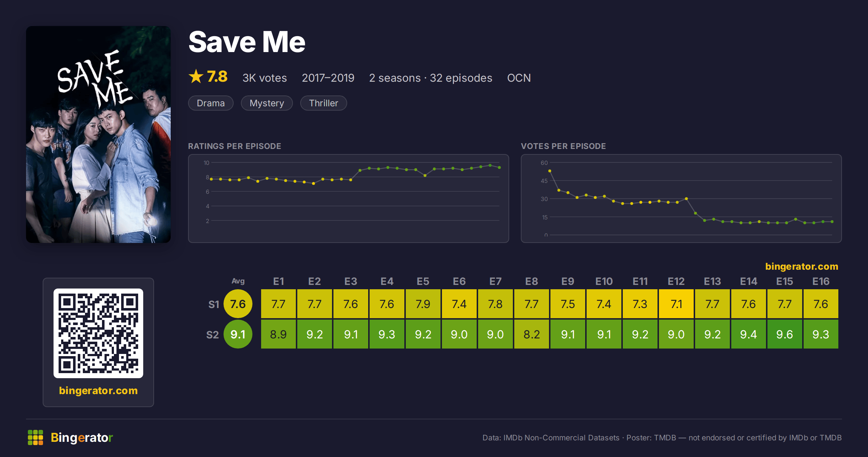This screenshot has width=868, height=457.
Task: Open bingerator.com link under QR code
Action: (x=98, y=390)
